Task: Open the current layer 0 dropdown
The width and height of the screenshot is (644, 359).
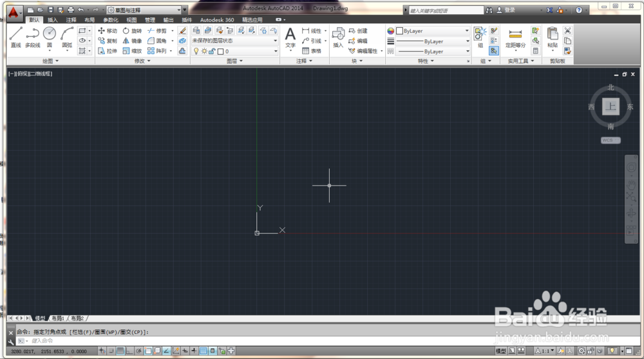Action: click(235, 51)
